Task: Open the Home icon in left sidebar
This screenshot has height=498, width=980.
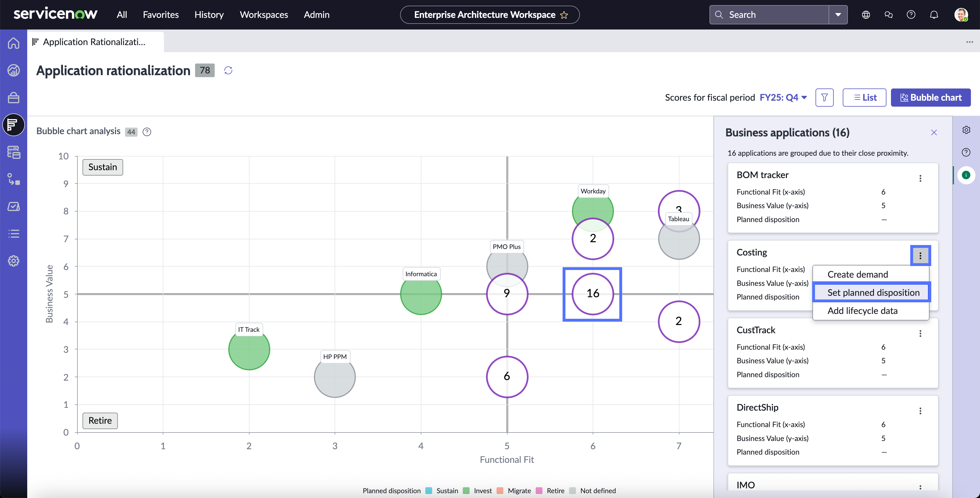Action: click(14, 43)
